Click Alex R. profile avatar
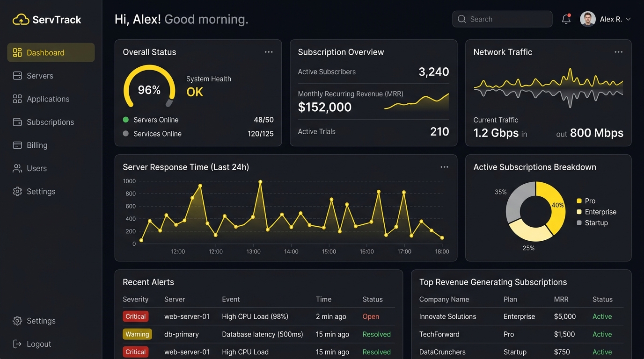The image size is (644, 359). (x=588, y=19)
